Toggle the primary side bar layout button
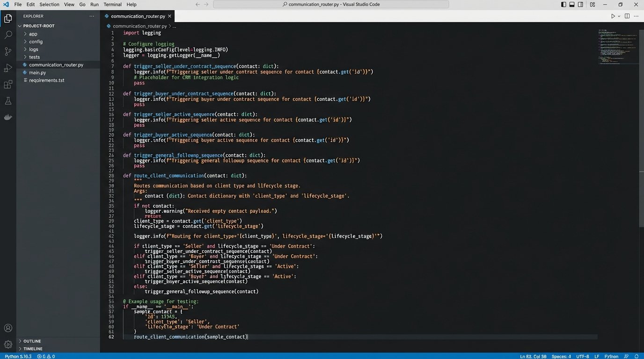The image size is (644, 359). coord(563,5)
